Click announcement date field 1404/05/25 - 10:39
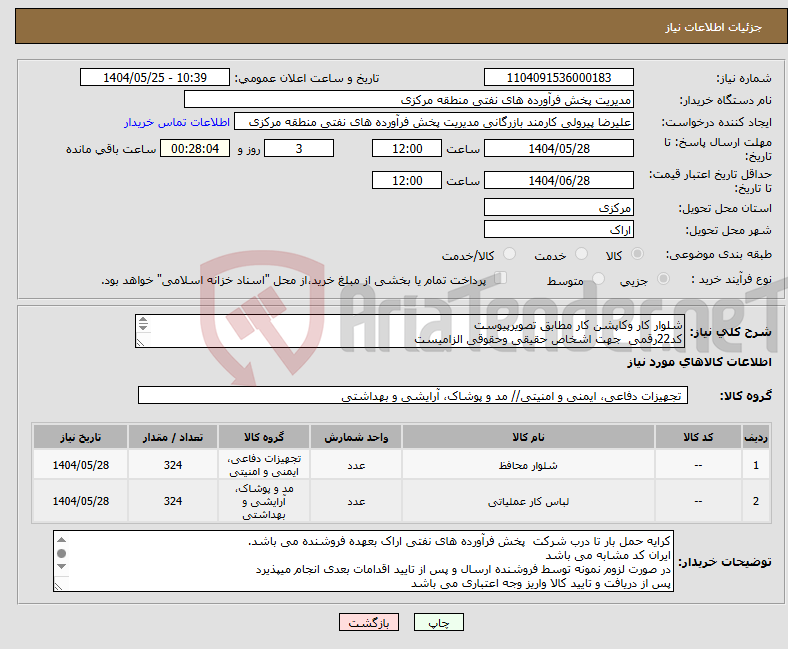The image size is (788, 649). (x=155, y=77)
